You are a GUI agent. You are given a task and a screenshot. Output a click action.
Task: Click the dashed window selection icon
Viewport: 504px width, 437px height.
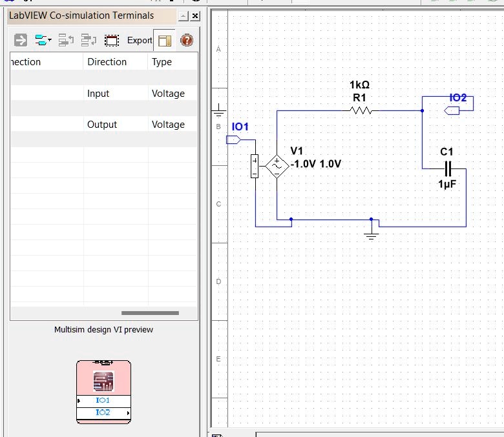click(x=112, y=41)
